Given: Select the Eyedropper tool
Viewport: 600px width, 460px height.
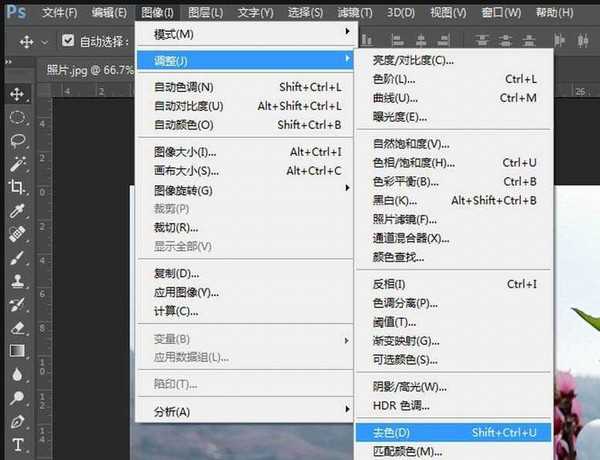Looking at the screenshot, I should [x=17, y=211].
